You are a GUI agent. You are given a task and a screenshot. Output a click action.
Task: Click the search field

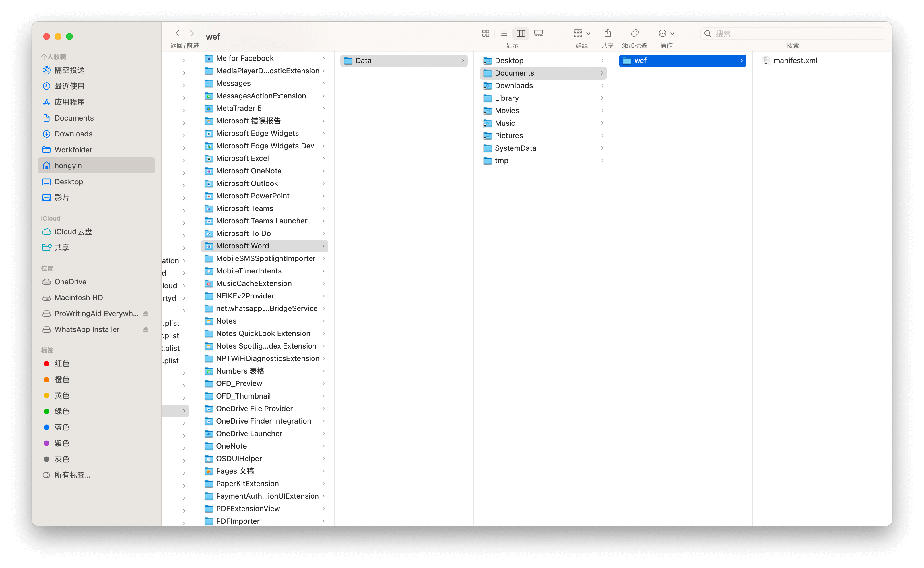(x=793, y=34)
